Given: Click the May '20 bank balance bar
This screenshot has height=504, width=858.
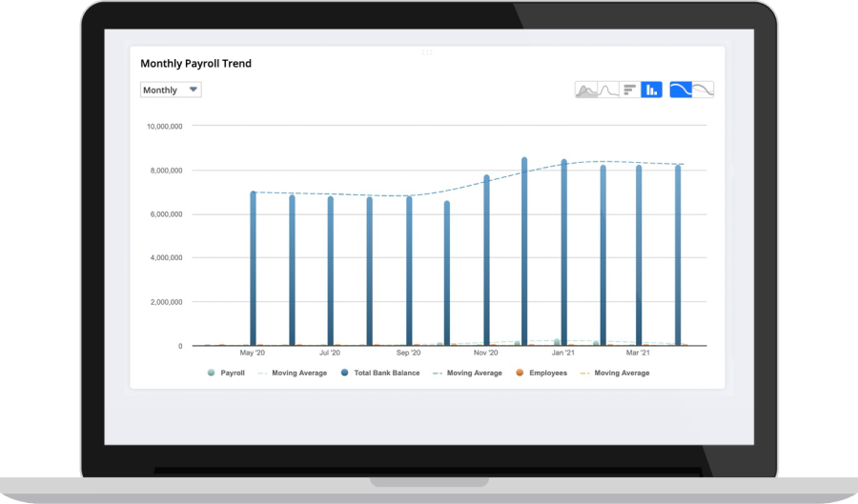Looking at the screenshot, I should tap(253, 269).
